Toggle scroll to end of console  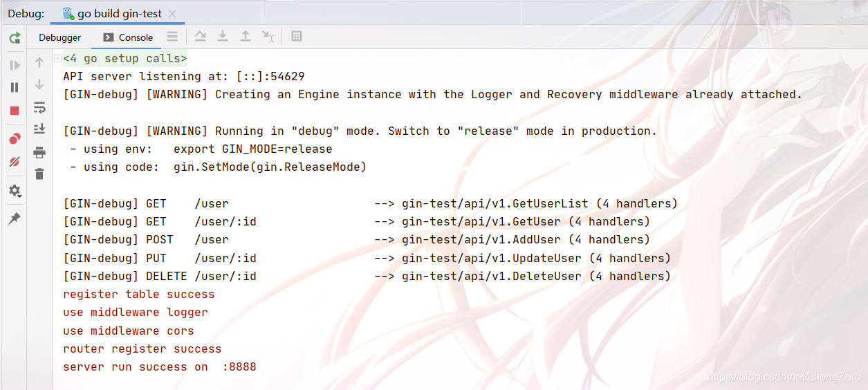click(39, 129)
